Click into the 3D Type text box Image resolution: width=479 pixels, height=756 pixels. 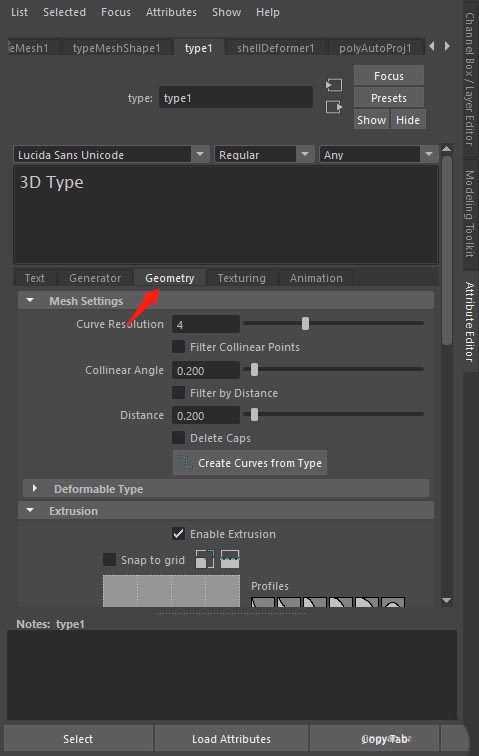pyautogui.click(x=226, y=214)
